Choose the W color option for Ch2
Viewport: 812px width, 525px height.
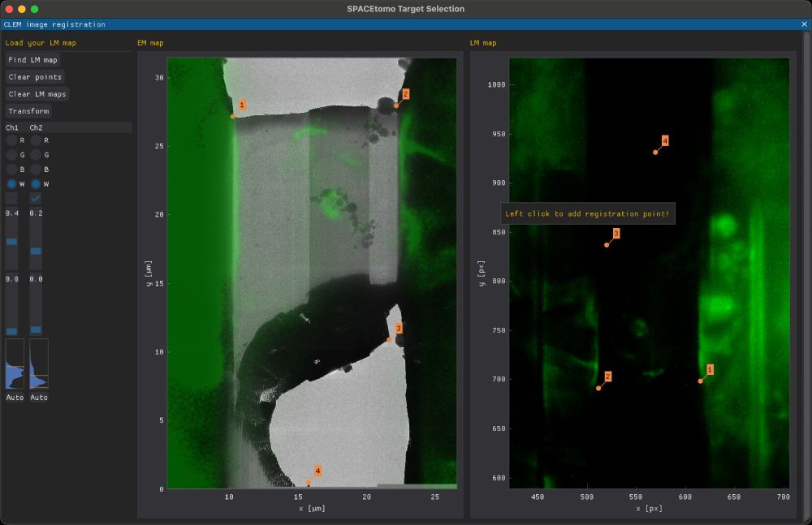pyautogui.click(x=36, y=184)
